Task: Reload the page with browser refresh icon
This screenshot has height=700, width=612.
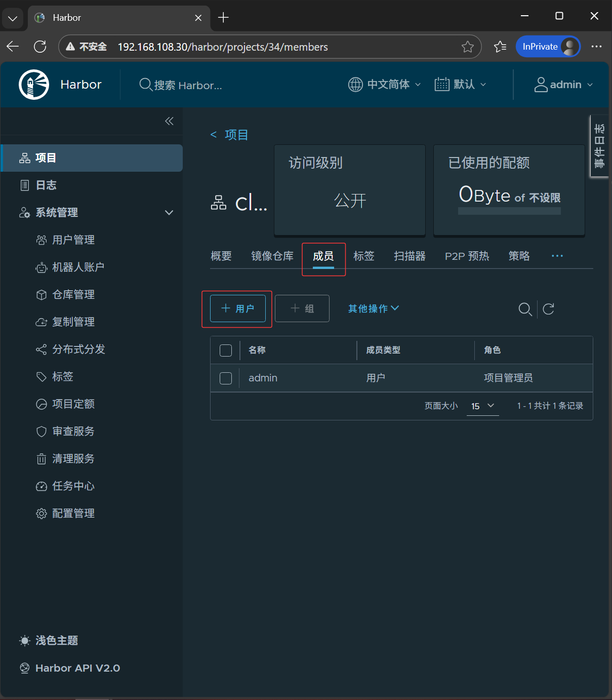Action: (40, 47)
